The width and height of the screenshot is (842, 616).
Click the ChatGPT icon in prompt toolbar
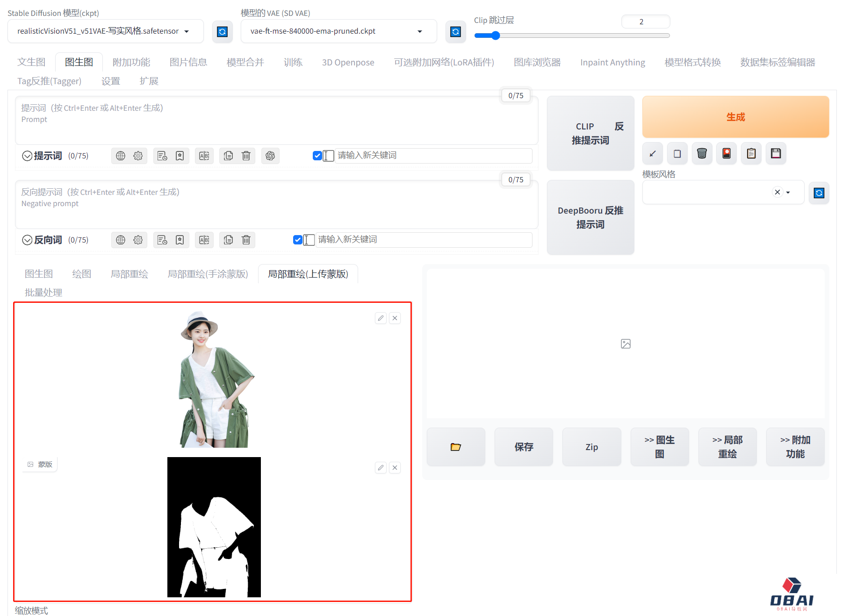270,156
